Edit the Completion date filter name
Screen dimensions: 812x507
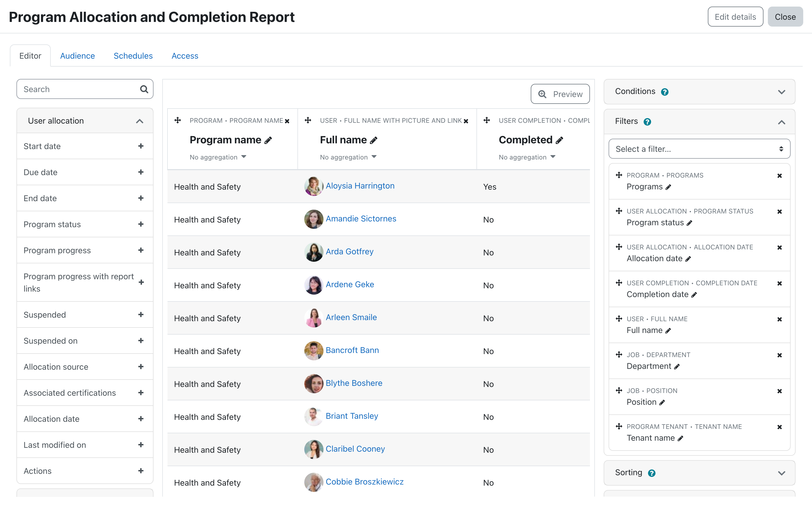click(x=694, y=295)
